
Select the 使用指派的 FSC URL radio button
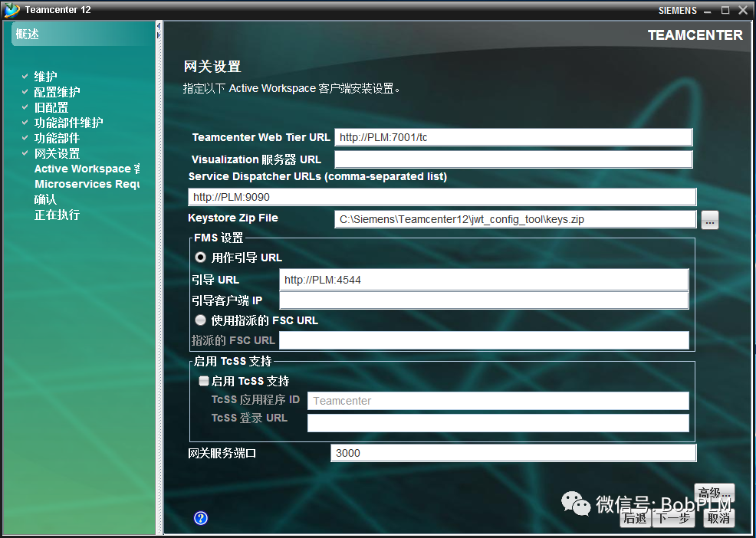pyautogui.click(x=200, y=320)
